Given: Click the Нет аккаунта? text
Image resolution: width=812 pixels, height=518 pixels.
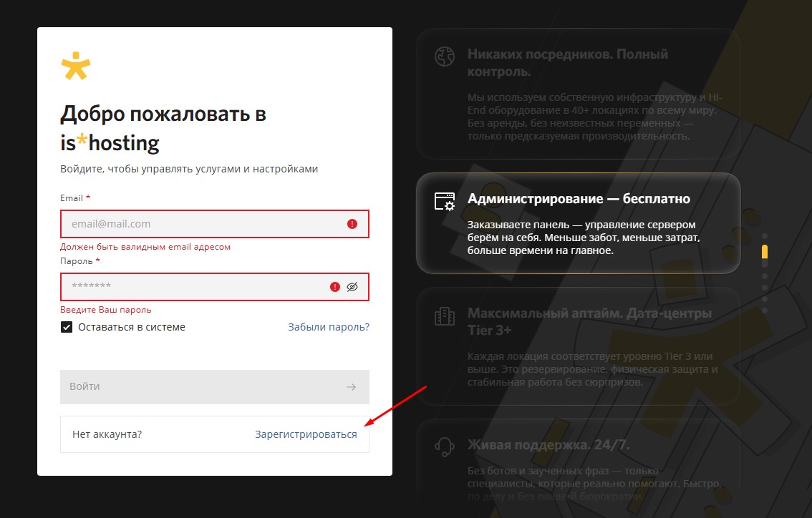Looking at the screenshot, I should (x=107, y=435).
